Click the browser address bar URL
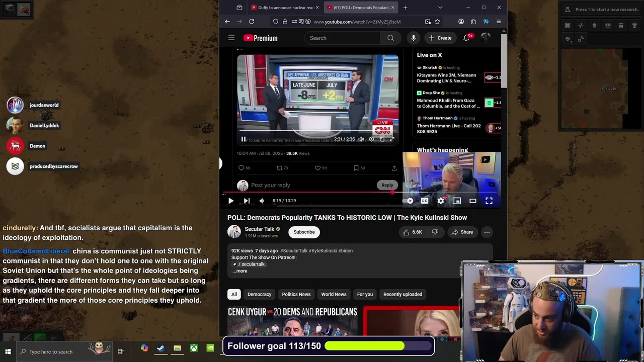The height and width of the screenshot is (362, 644). click(357, 22)
